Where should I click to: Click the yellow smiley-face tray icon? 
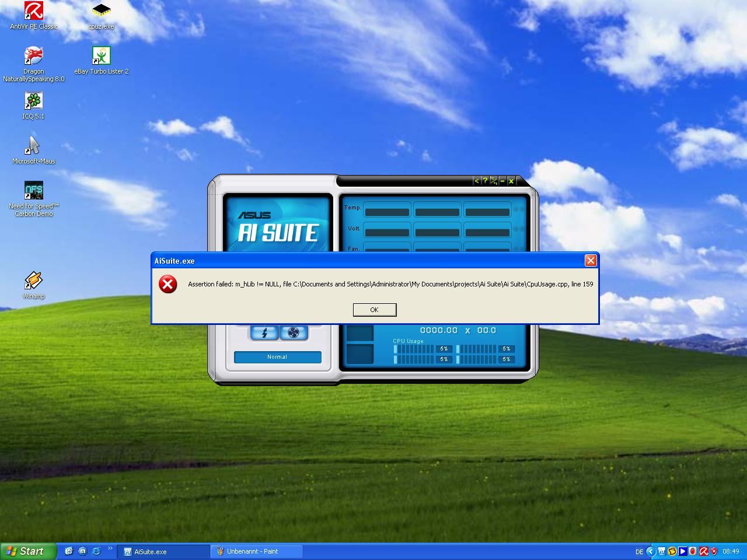tap(672, 551)
